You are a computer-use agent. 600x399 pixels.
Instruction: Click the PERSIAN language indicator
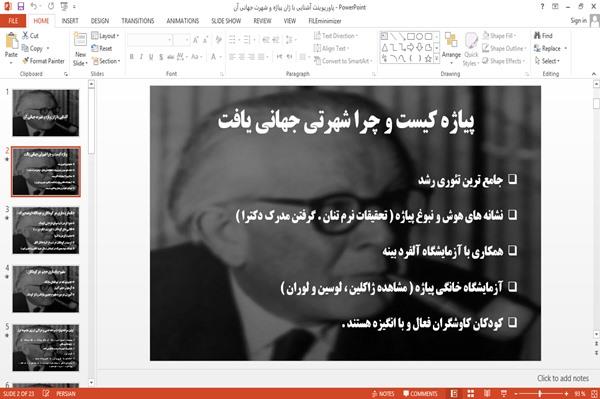tap(66, 393)
